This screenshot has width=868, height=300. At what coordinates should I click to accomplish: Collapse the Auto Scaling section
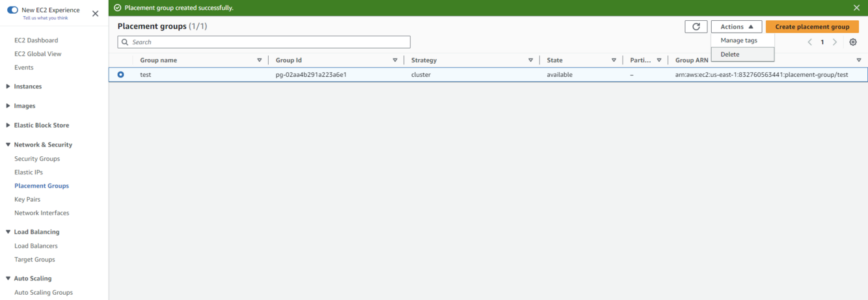pos(29,279)
